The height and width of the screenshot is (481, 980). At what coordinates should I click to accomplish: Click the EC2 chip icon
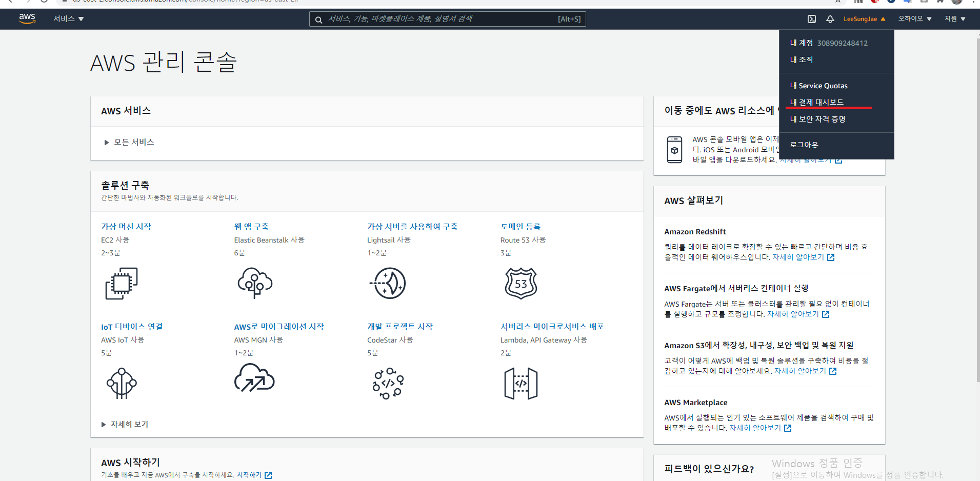[122, 283]
